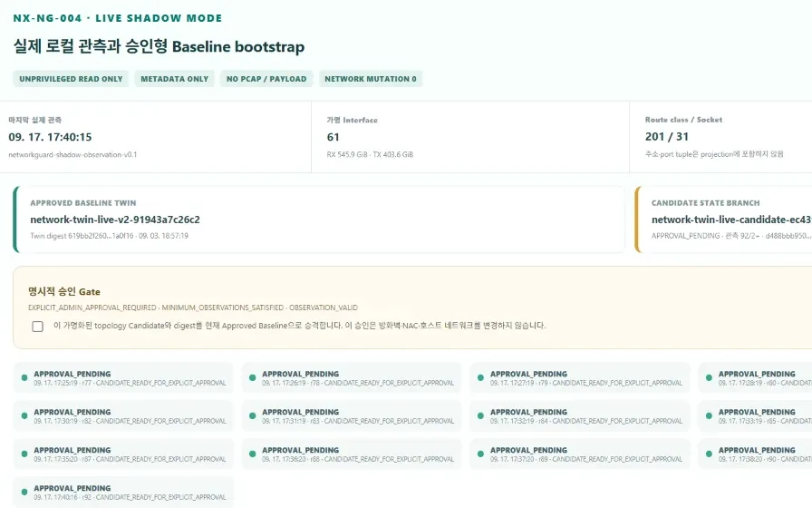This screenshot has width=812, height=508.
Task: Click the green status dot of entry r77
Action: point(24,378)
